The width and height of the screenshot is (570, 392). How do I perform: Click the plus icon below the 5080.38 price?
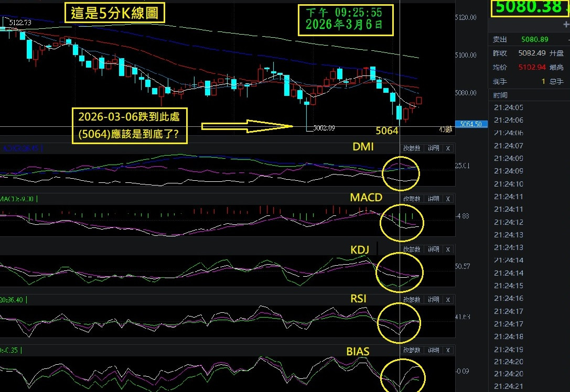click(565, 25)
